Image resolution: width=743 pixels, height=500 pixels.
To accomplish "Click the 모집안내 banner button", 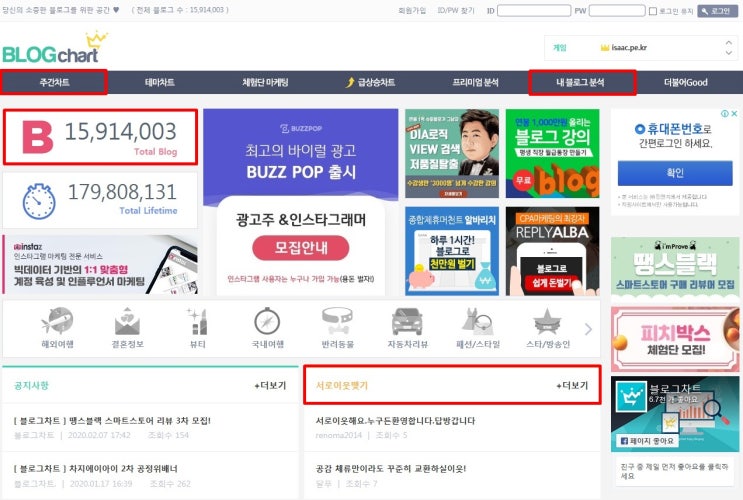I will pos(300,248).
